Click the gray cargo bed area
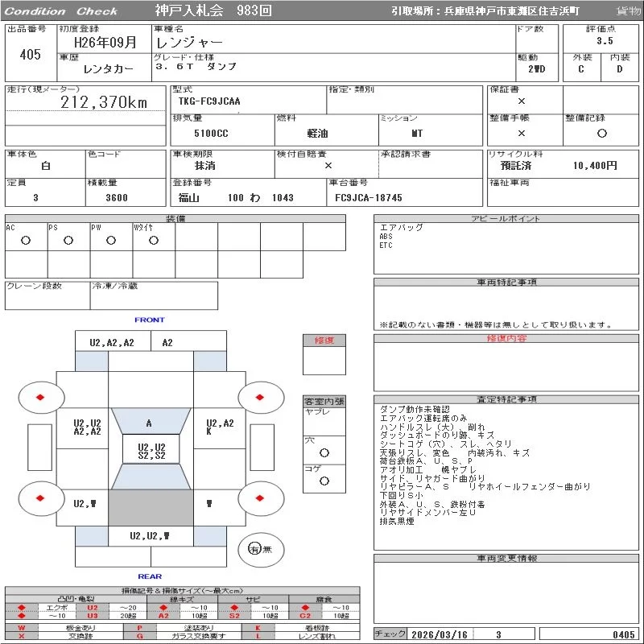Screen dimensions: 644x644 pyautogui.click(x=151, y=509)
